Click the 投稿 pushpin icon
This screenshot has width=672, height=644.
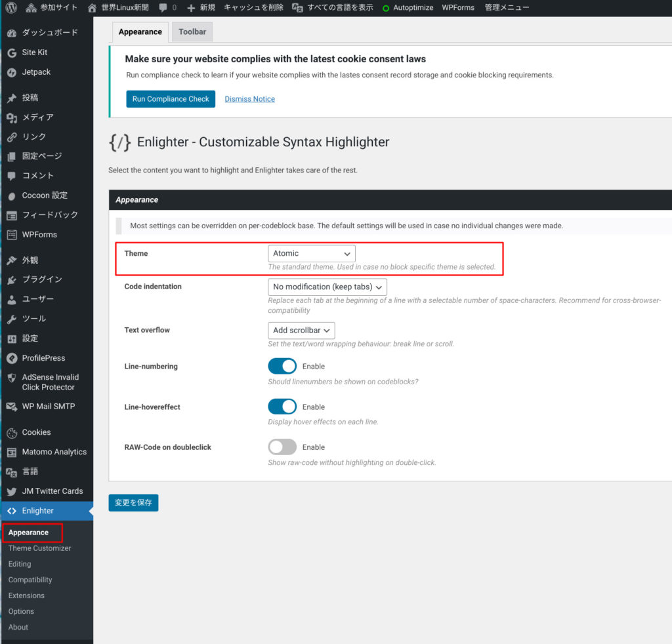point(12,98)
